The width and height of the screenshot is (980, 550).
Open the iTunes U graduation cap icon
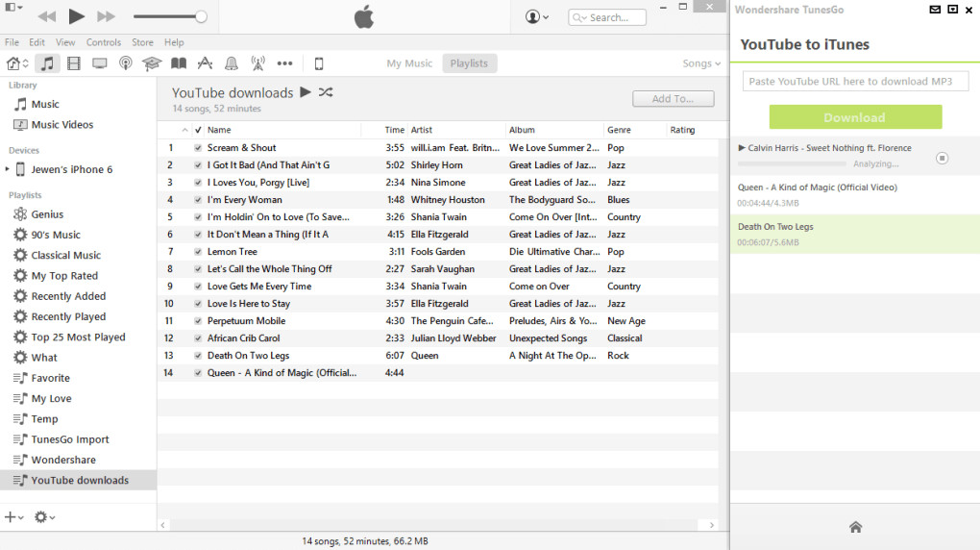152,63
